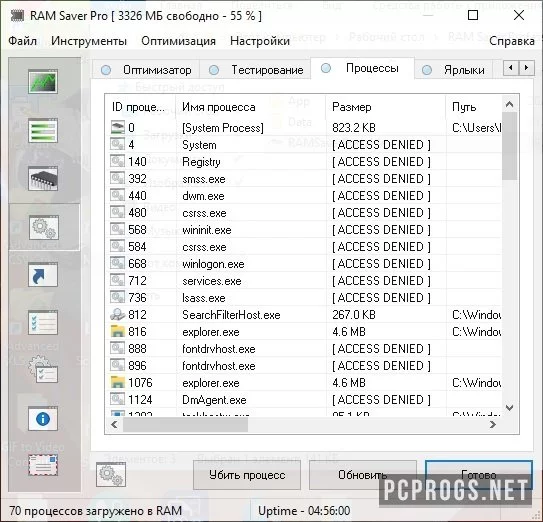Screen dimensions: 543x522
Task: Switch to the Оптимизатор tab
Action: click(x=146, y=70)
